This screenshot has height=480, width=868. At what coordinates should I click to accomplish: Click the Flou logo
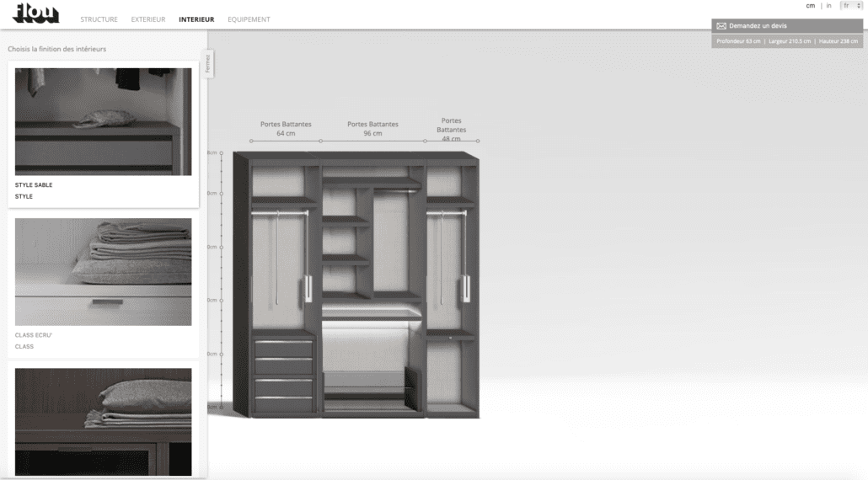35,13
